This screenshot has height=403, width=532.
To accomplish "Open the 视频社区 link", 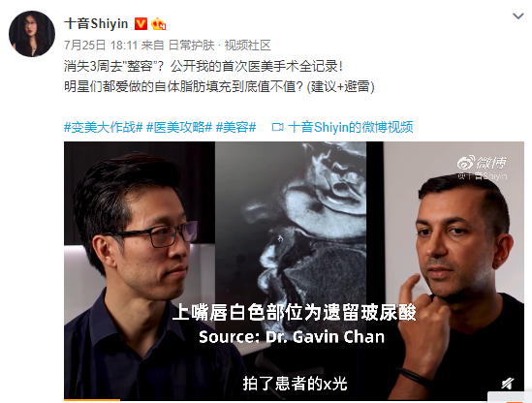I will (x=247, y=46).
